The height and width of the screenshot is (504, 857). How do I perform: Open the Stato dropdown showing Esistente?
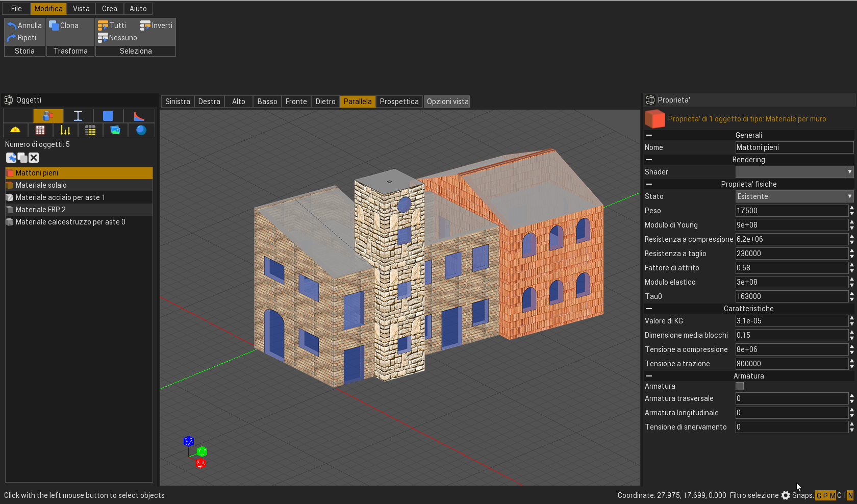794,196
